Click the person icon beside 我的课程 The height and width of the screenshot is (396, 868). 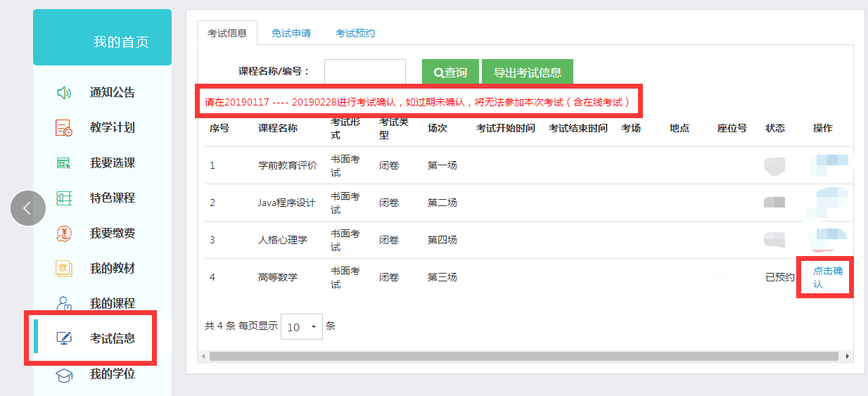click(64, 303)
